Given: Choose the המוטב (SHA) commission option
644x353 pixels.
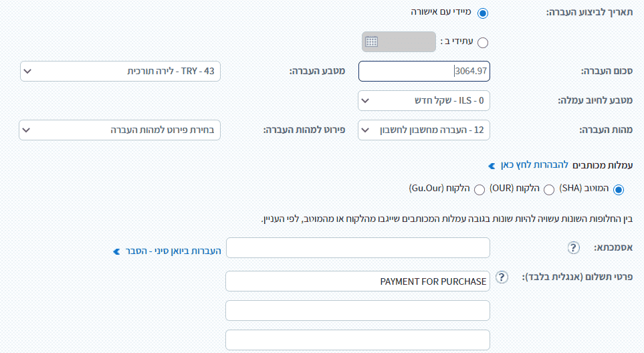Looking at the screenshot, I should pos(618,190).
